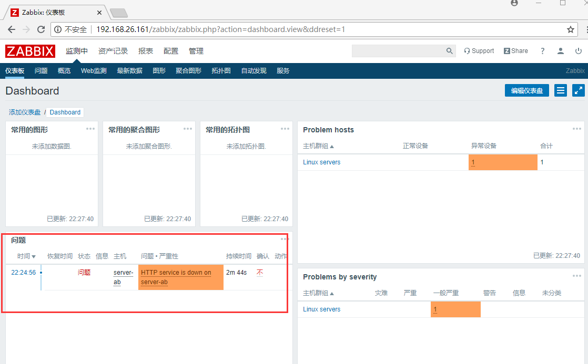Open the Problems by severity widget menu
Image resolution: width=588 pixels, height=364 pixels.
click(576, 275)
